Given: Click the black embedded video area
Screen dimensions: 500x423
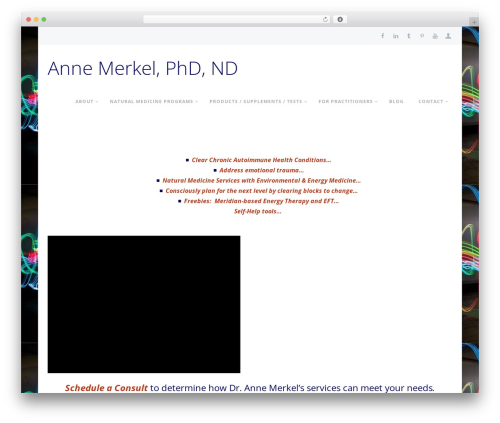Looking at the screenshot, I should 144,304.
